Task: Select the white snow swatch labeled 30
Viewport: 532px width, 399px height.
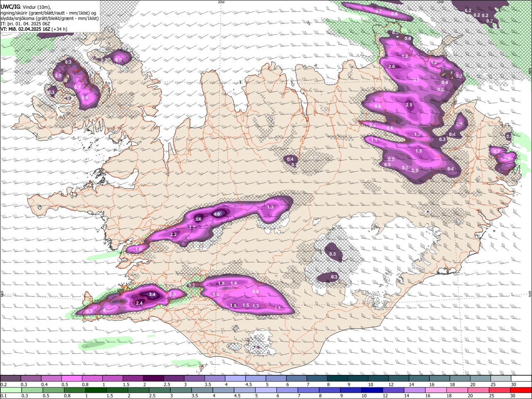Action: point(520,378)
